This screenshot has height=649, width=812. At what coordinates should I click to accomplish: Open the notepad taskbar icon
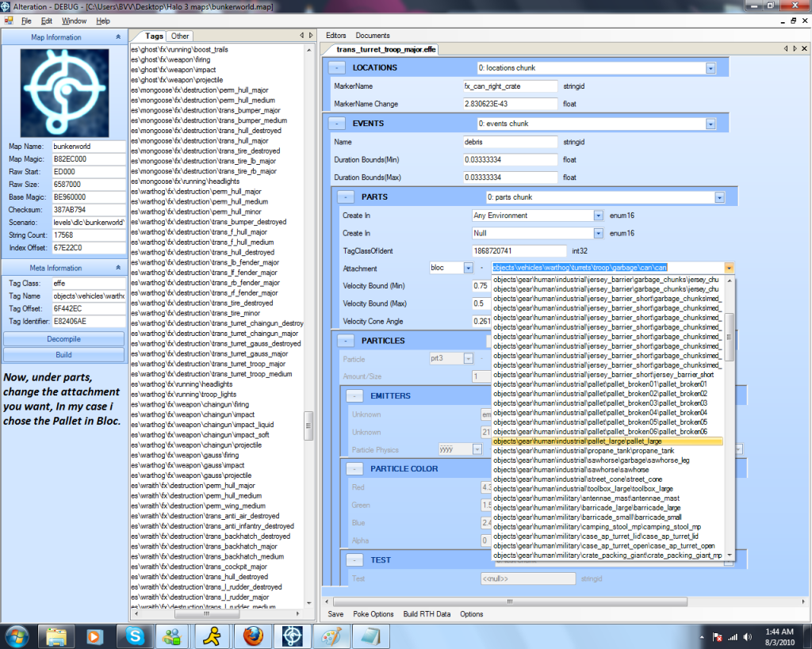point(371,636)
